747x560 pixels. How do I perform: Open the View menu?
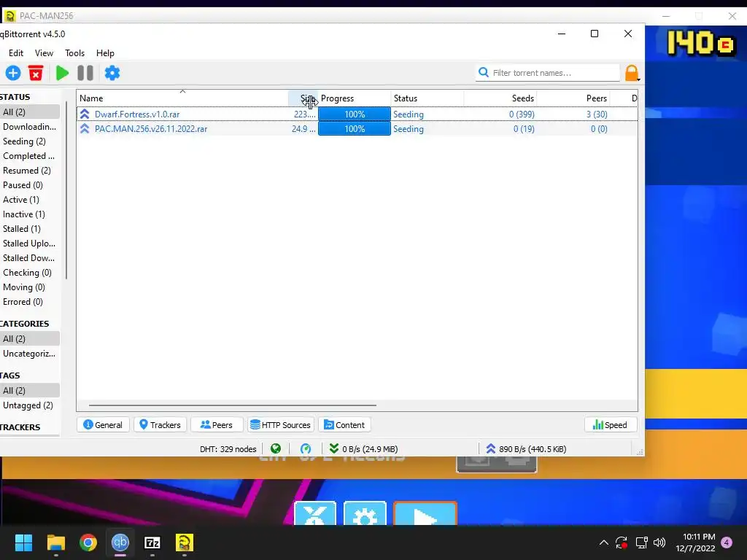pyautogui.click(x=44, y=52)
